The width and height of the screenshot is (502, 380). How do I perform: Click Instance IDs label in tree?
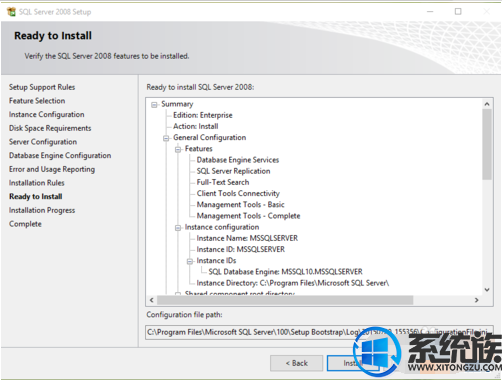pyautogui.click(x=216, y=261)
